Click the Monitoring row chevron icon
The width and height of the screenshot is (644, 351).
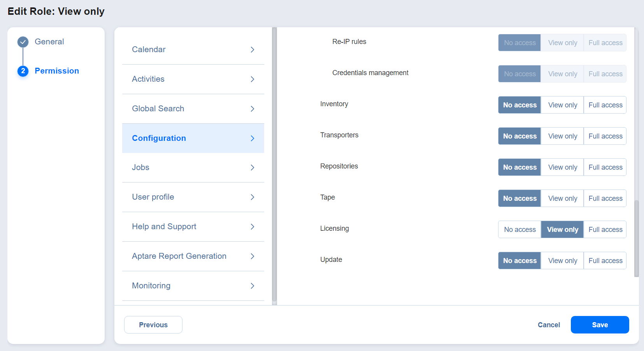pos(253,286)
